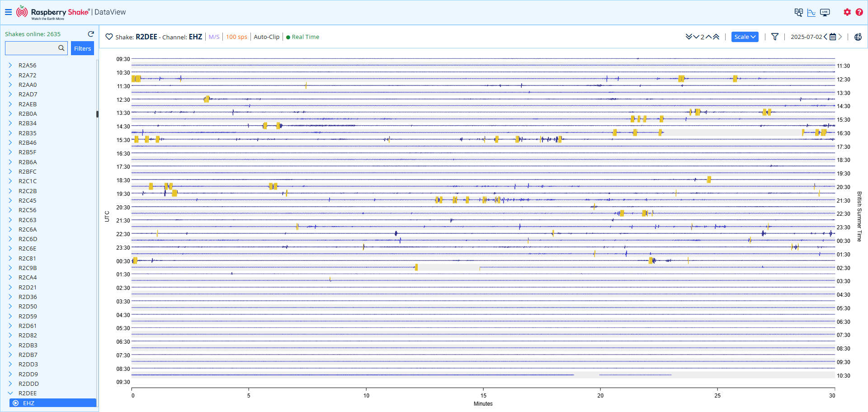This screenshot has height=412, width=868.
Task: Click the search magnifier icon
Action: tap(61, 48)
